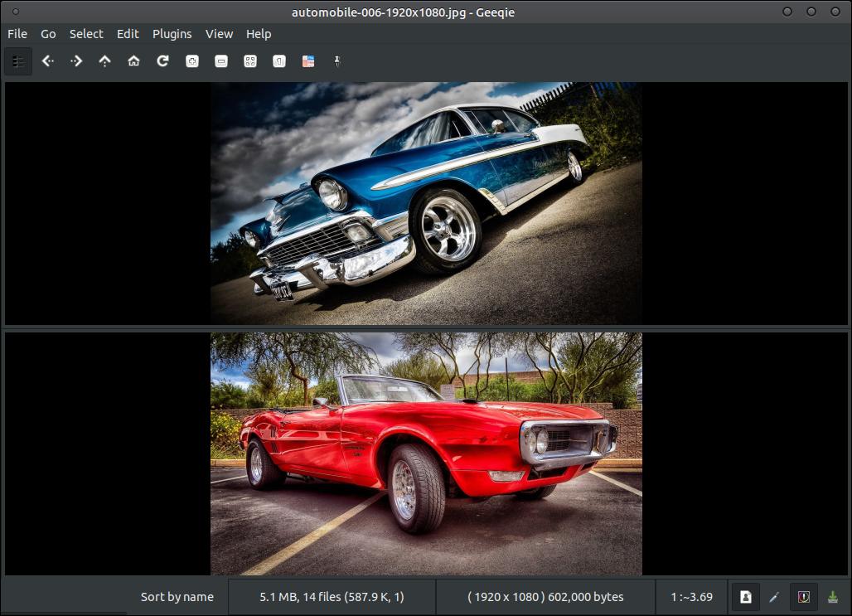Click the colorful layout icon in toolbar
Image resolution: width=852 pixels, height=616 pixels.
[x=308, y=61]
